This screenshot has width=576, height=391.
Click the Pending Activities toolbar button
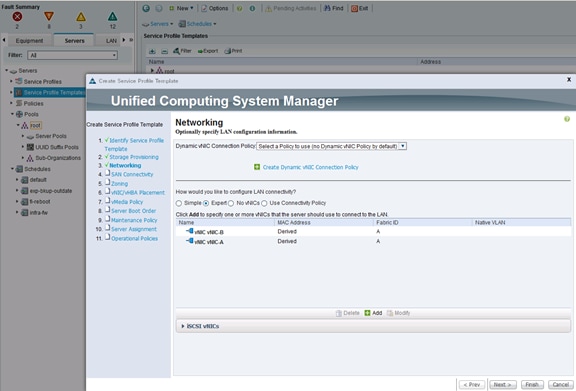pos(291,8)
